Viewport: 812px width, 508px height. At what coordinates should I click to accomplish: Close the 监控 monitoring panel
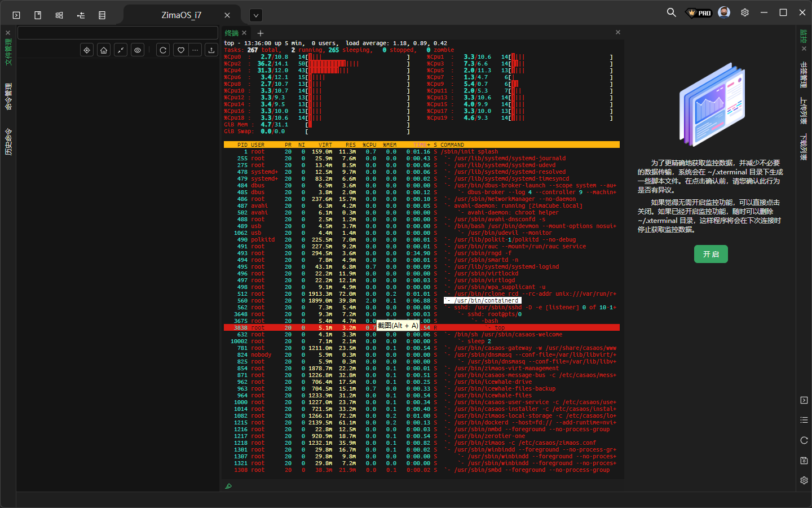click(804, 49)
